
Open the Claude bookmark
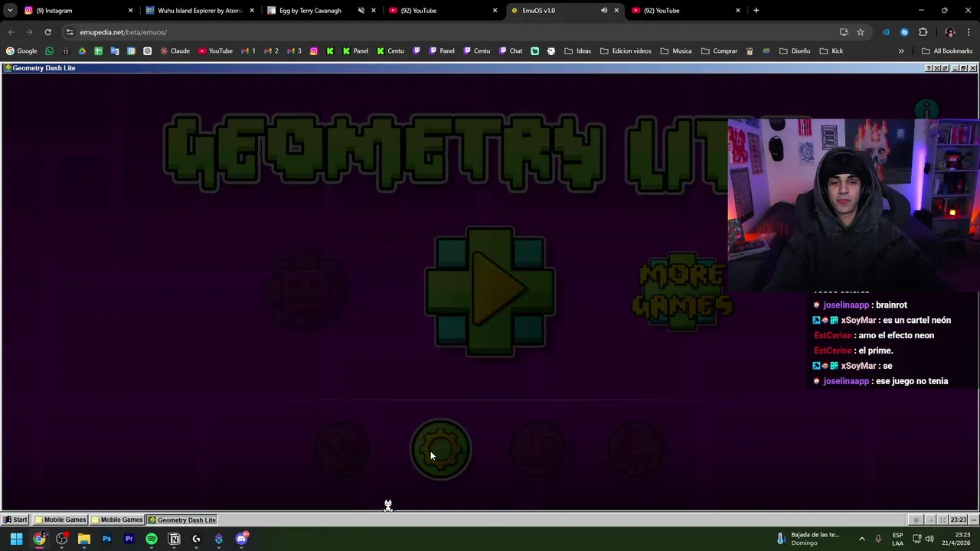click(x=175, y=51)
